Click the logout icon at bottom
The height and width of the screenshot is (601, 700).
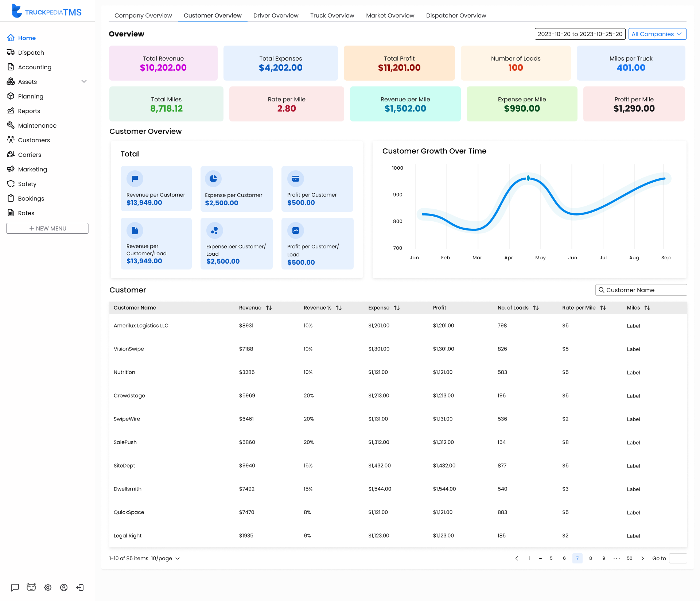(80, 588)
